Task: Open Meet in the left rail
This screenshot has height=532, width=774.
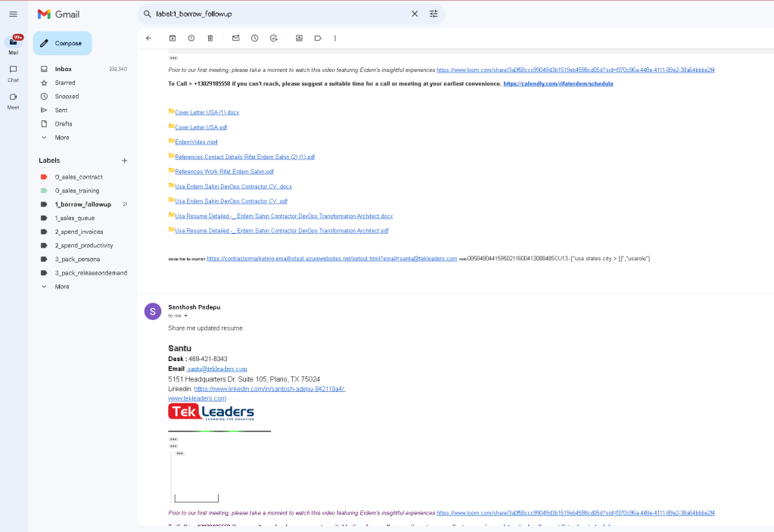Action: [x=14, y=101]
